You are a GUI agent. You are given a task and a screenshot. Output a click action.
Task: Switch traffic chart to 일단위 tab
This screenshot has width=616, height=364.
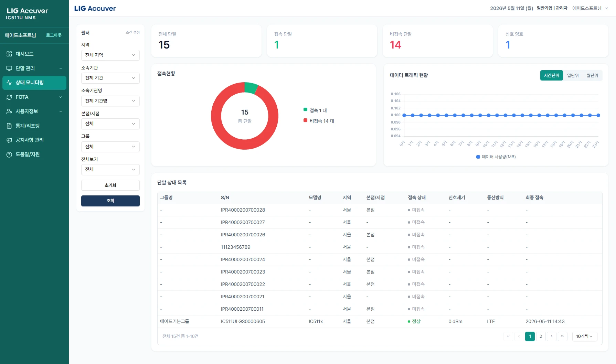click(x=573, y=75)
